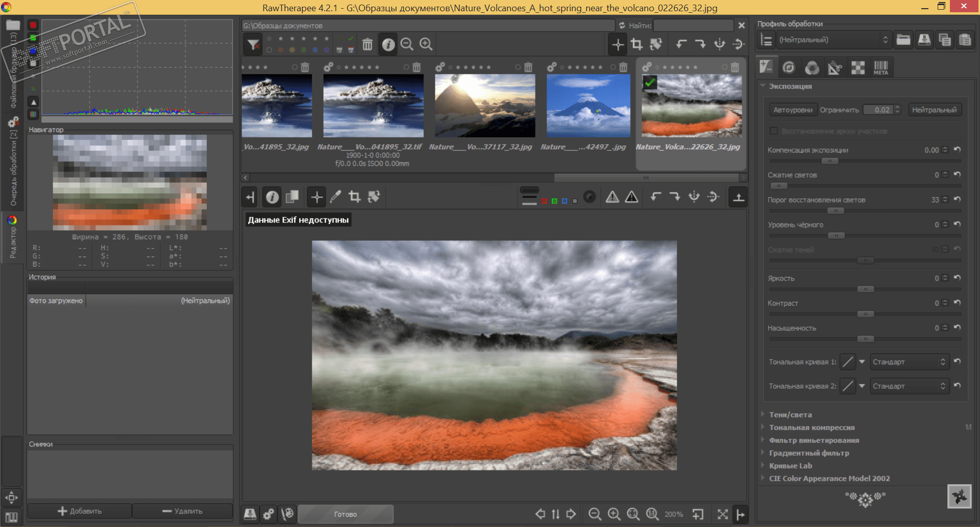Go to the next image with the right arrow

pyautogui.click(x=571, y=514)
